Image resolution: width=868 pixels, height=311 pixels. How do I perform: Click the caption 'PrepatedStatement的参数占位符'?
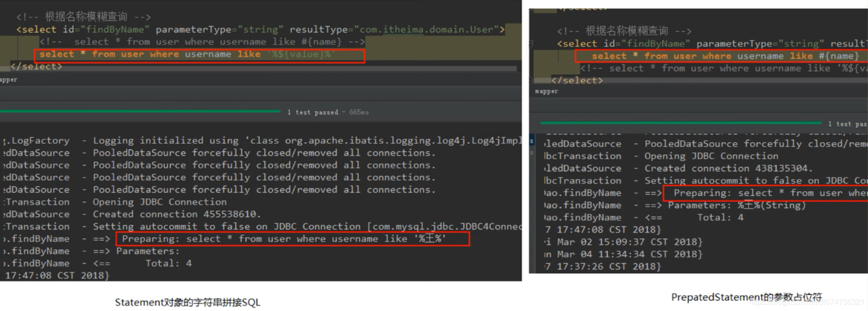746,297
